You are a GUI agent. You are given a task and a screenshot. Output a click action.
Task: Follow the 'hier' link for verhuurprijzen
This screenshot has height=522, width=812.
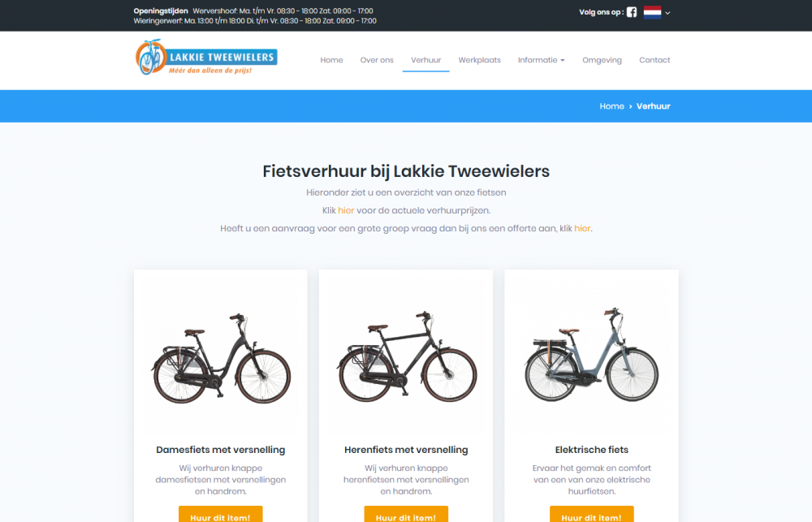pyautogui.click(x=346, y=210)
